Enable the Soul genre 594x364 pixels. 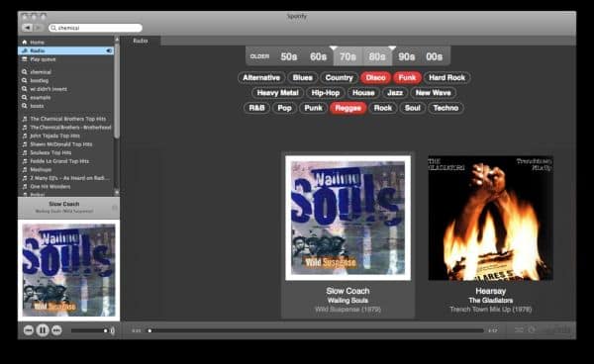pyautogui.click(x=413, y=108)
